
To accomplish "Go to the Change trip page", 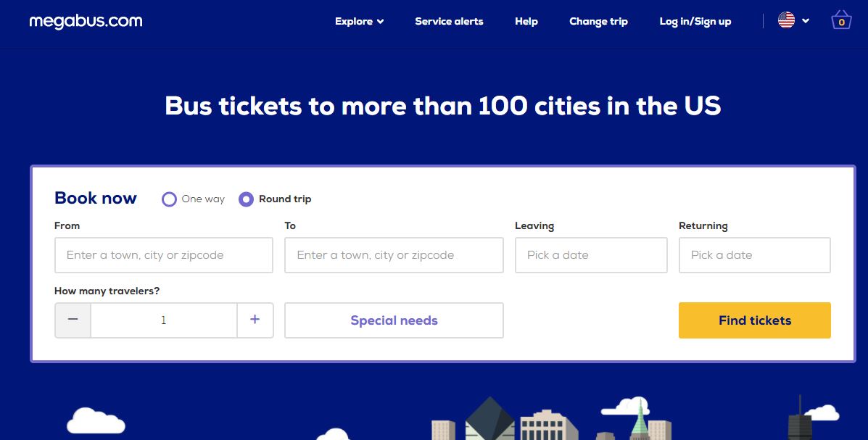I will tap(598, 22).
